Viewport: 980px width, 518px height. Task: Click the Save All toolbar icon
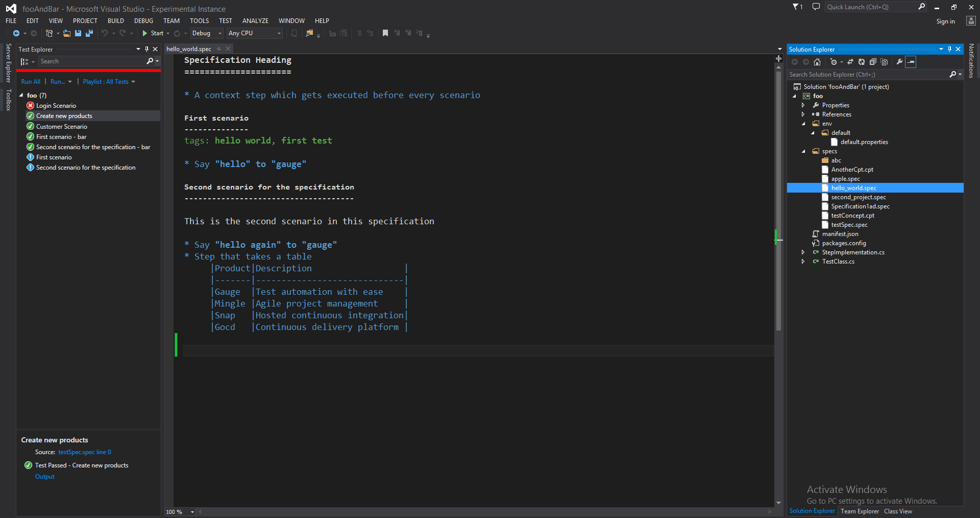pyautogui.click(x=89, y=33)
